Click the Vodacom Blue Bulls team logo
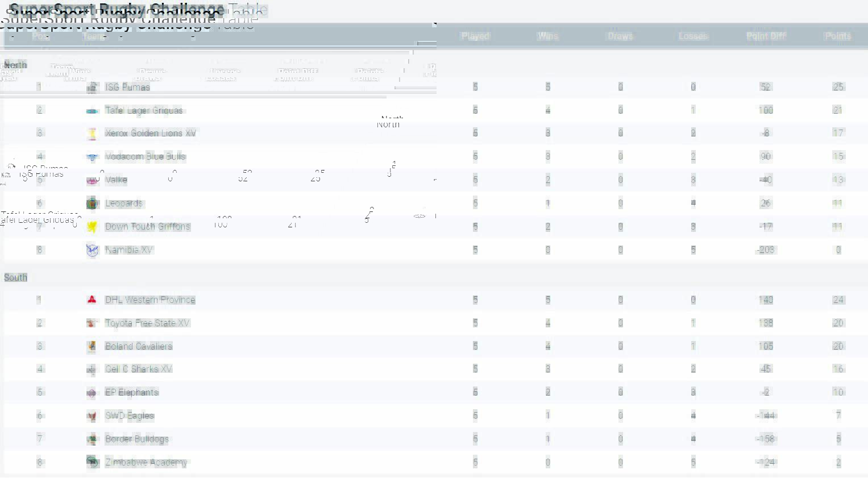The height and width of the screenshot is (478, 868). (92, 157)
